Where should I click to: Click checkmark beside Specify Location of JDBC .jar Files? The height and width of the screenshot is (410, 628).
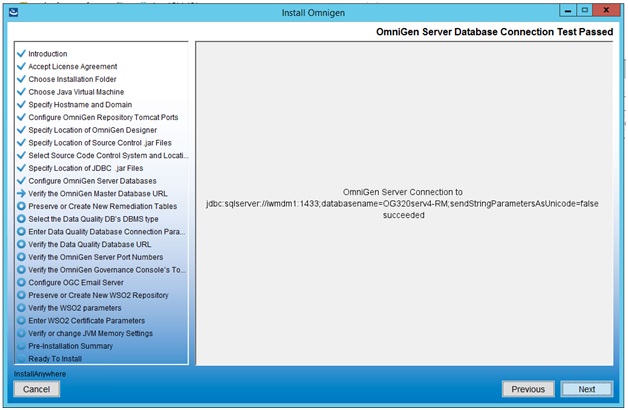click(22, 168)
